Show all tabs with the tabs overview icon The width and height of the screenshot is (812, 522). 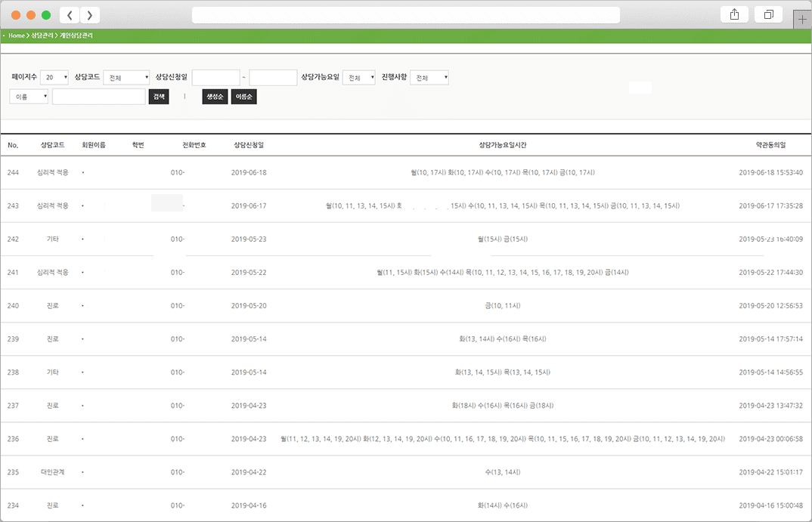[768, 14]
